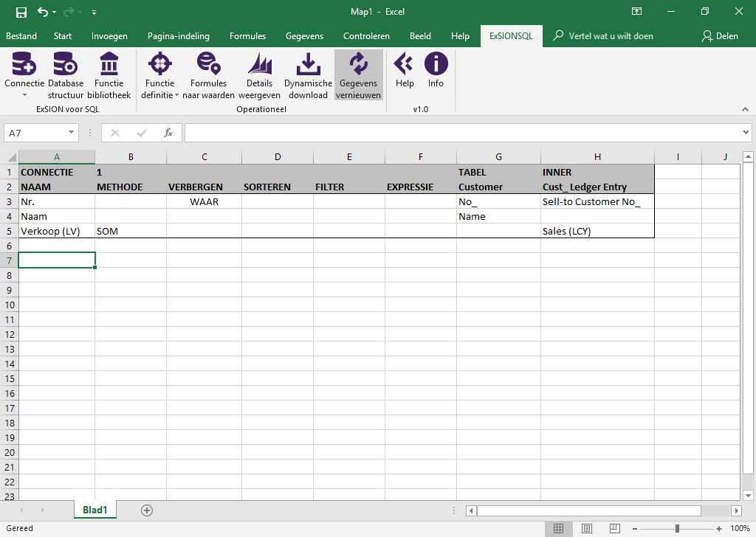Select the cell Sell-to Customer No_

(x=597, y=202)
